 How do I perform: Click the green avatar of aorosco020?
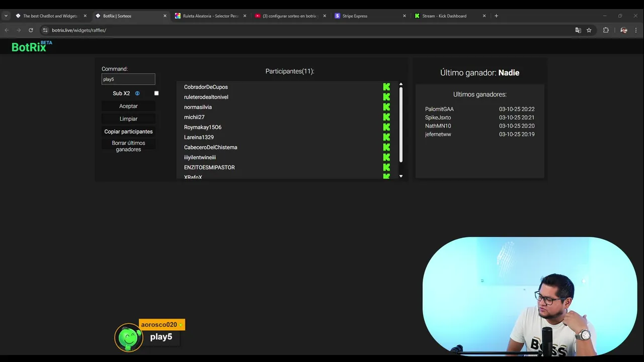(129, 337)
